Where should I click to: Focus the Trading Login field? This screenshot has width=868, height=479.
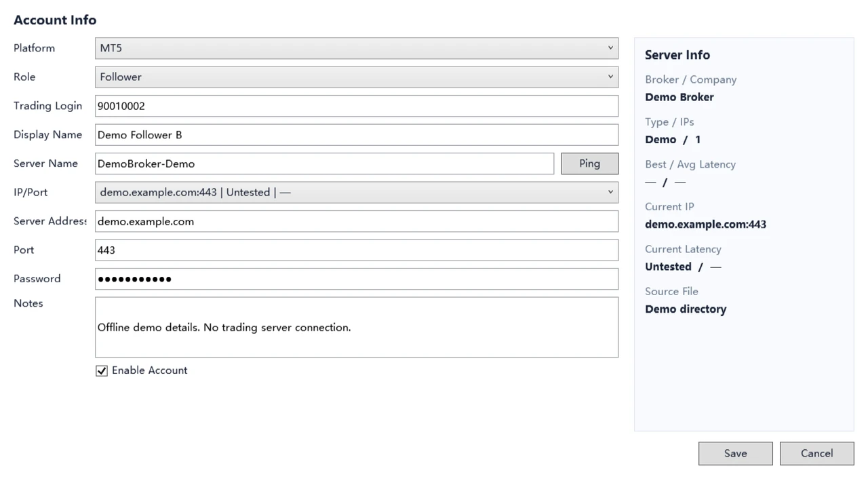coord(357,106)
